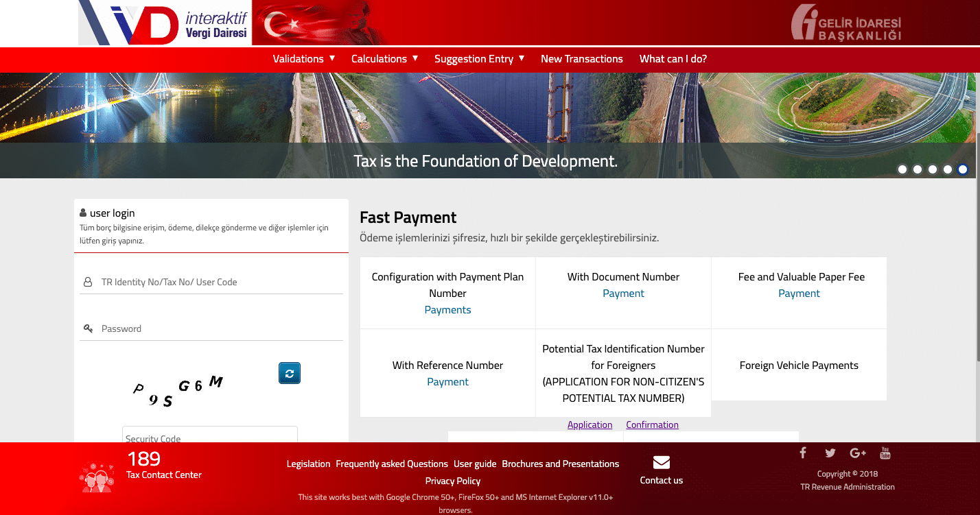This screenshot has height=515, width=980.
Task: Open the Confirmation link for foreigners
Action: click(x=652, y=424)
